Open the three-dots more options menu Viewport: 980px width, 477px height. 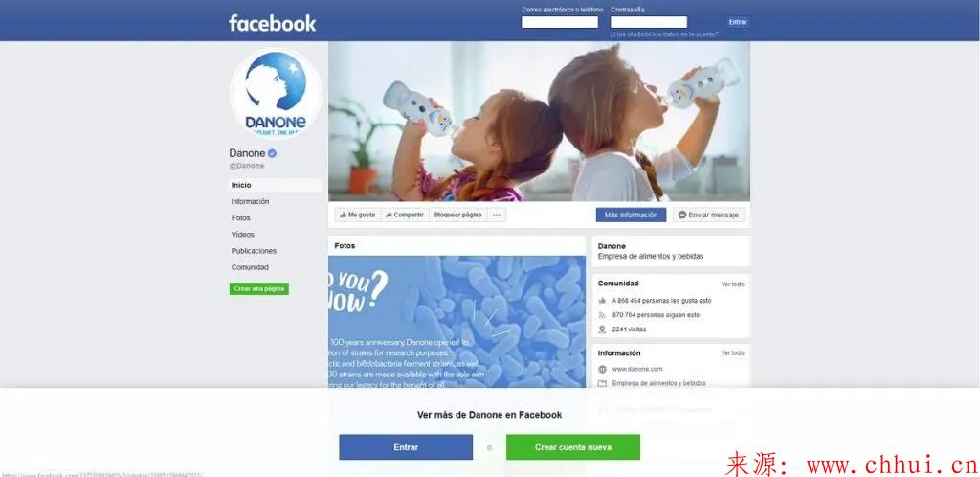point(497,216)
